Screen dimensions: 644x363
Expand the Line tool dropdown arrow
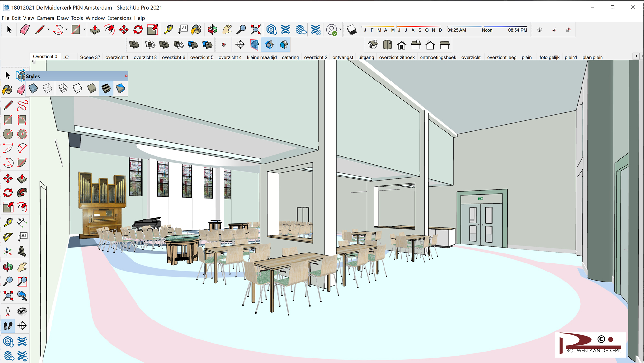[x=48, y=30]
